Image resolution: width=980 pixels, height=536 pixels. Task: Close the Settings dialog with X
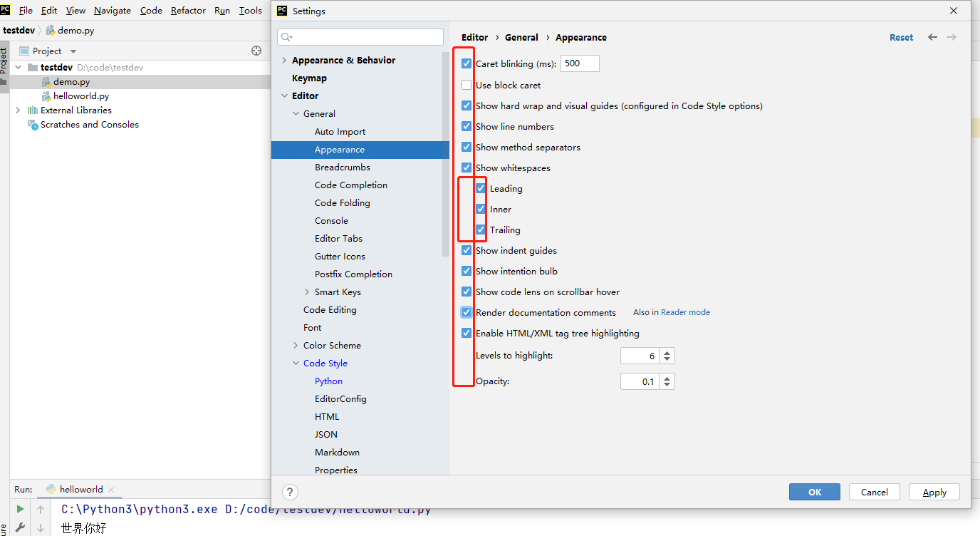[x=954, y=11]
